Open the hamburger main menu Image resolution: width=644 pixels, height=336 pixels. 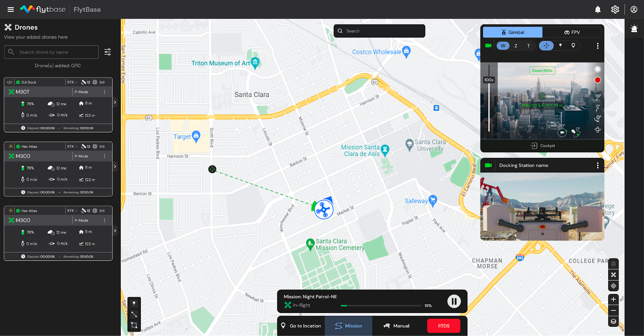coord(11,9)
